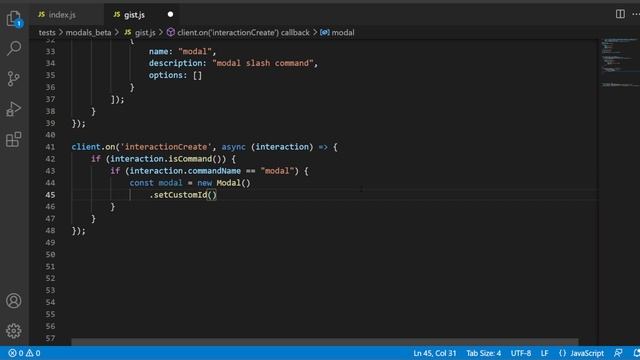Open the Source Control view
Screen dimensions: 640x360
[x=14, y=78]
